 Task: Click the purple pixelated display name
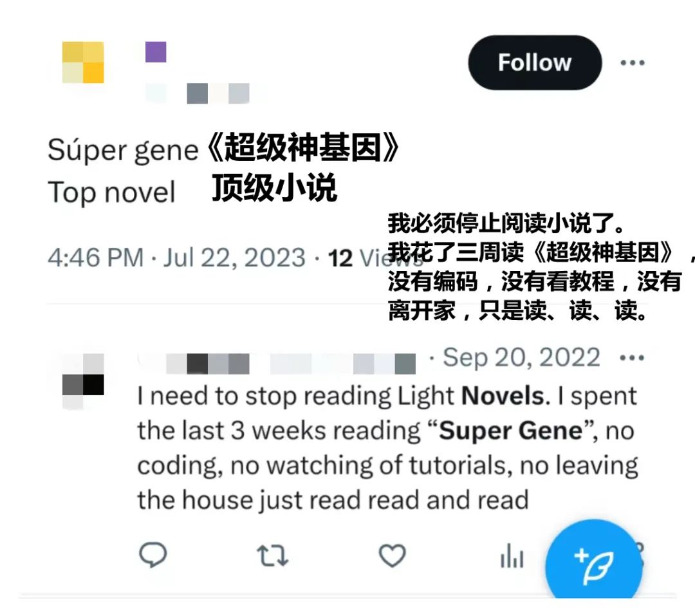(156, 52)
